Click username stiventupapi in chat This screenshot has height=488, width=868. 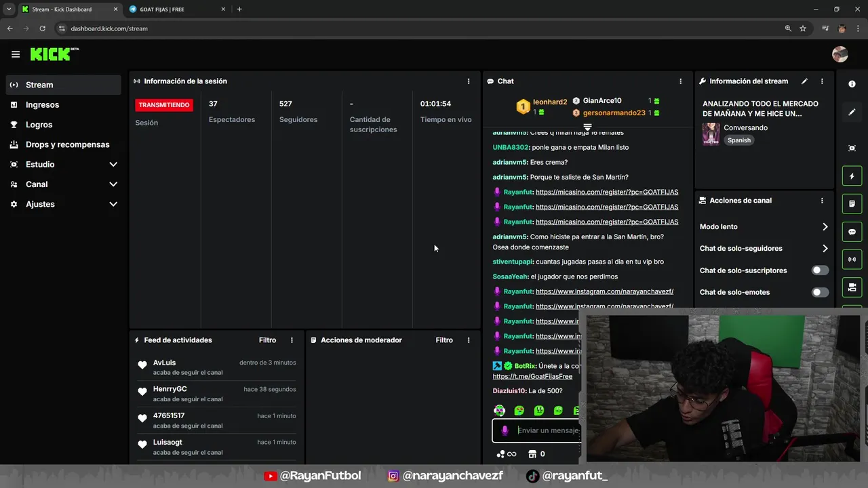point(513,262)
